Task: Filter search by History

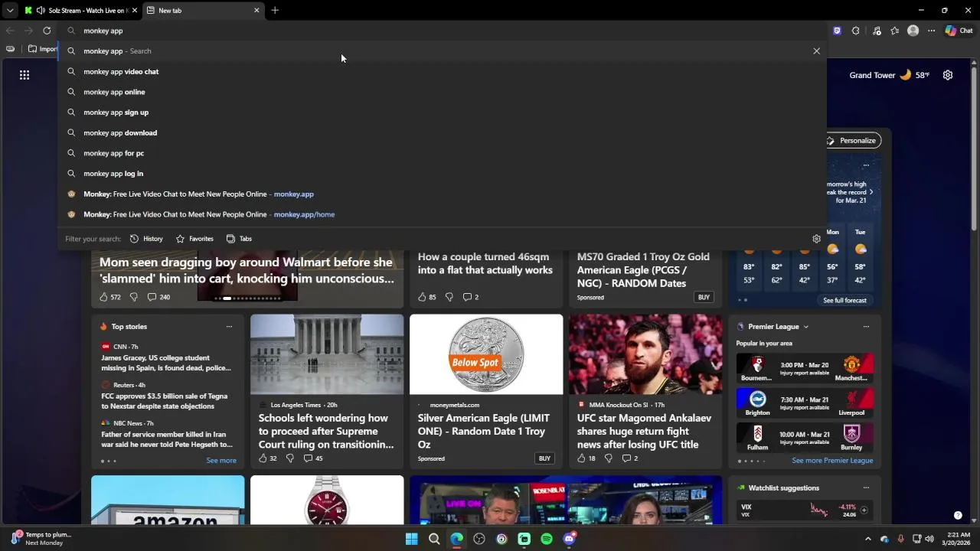Action: 146,239
